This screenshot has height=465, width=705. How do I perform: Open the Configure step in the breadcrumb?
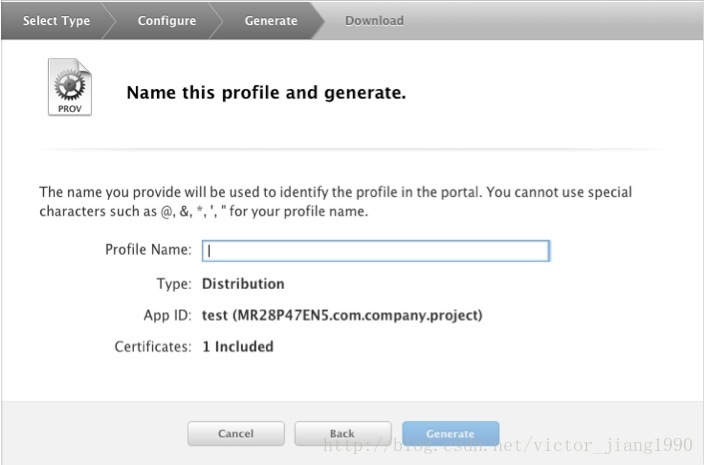pyautogui.click(x=167, y=21)
